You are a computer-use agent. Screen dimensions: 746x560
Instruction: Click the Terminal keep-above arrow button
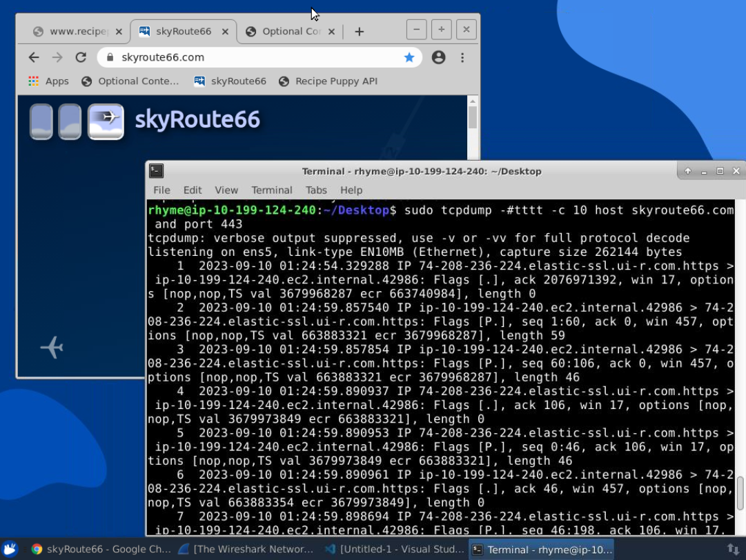[x=688, y=171]
